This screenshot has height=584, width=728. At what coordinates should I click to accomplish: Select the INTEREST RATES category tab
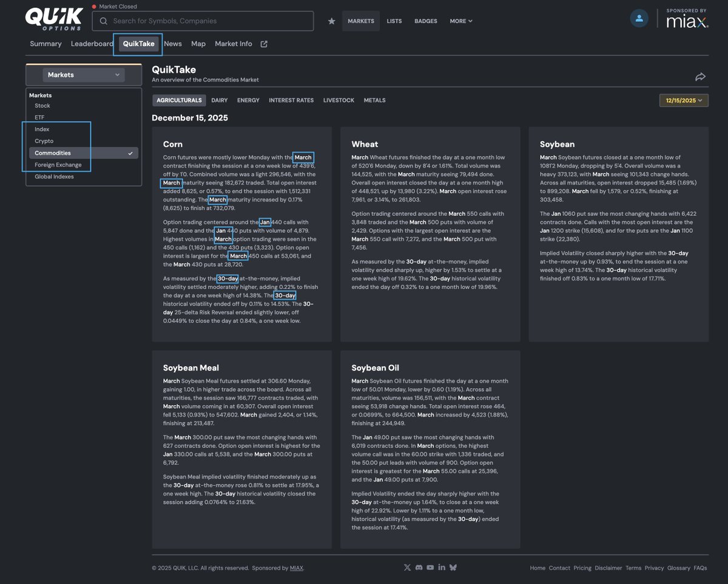tap(291, 101)
